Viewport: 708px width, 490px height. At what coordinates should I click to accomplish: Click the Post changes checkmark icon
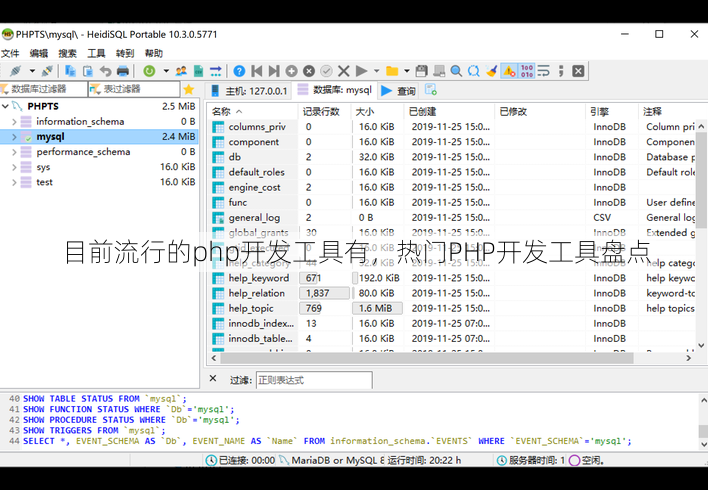point(326,71)
